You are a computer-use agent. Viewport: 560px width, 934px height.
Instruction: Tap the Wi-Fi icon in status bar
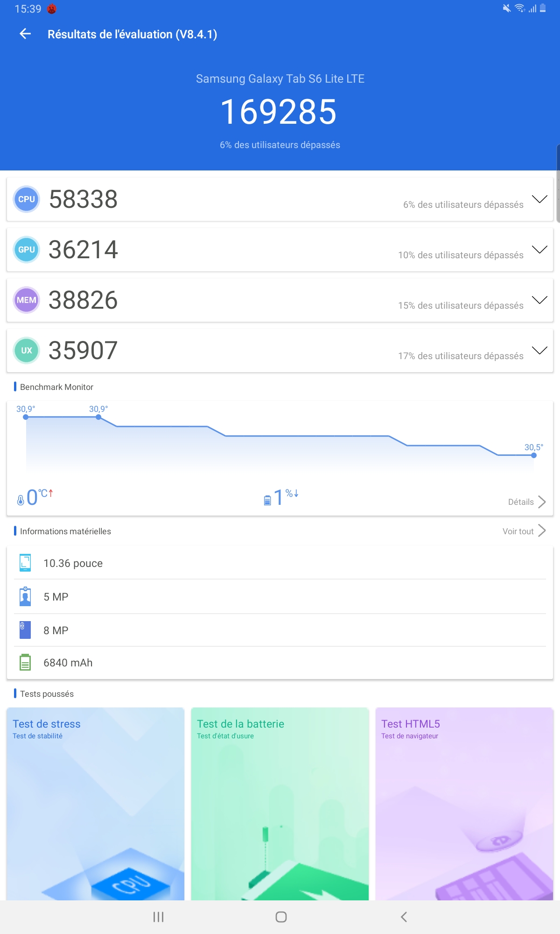coord(519,8)
